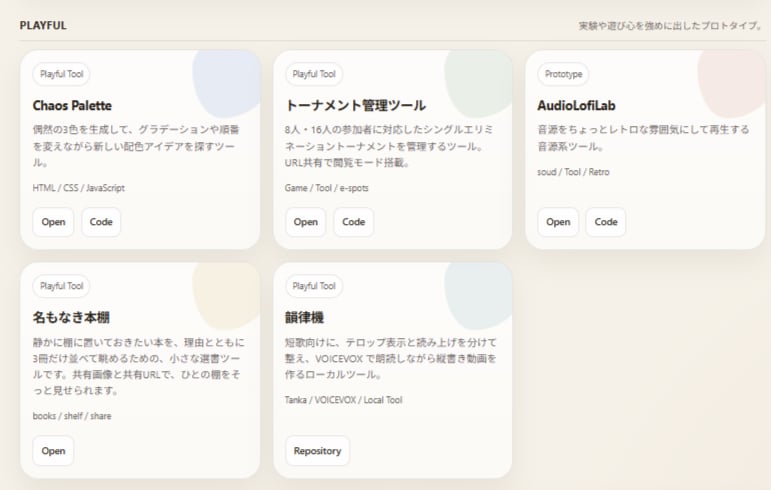This screenshot has height=490, width=771.
Task: Open the 韻律機 Repository link
Action: pos(317,451)
